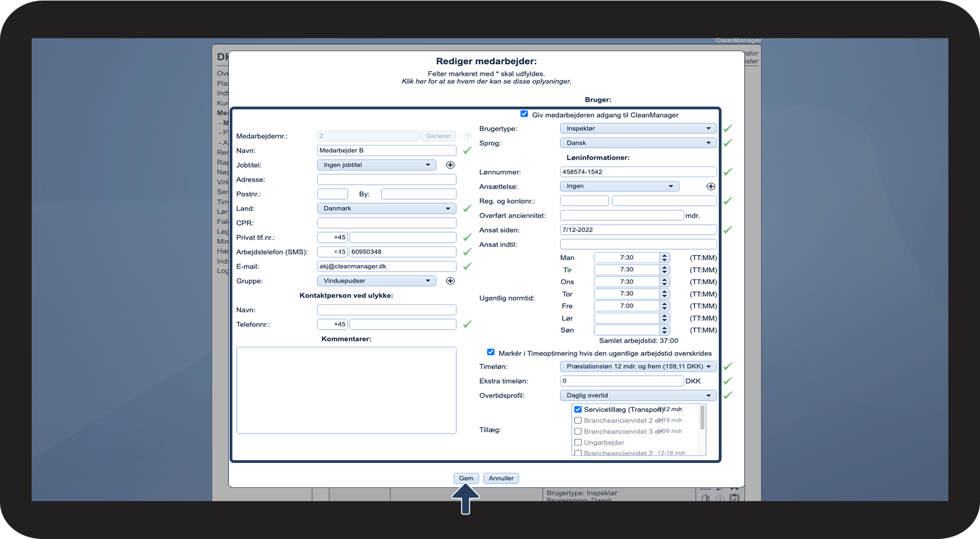
Task: Click the Arbejdstelefon field with 60950348
Action: (x=403, y=251)
